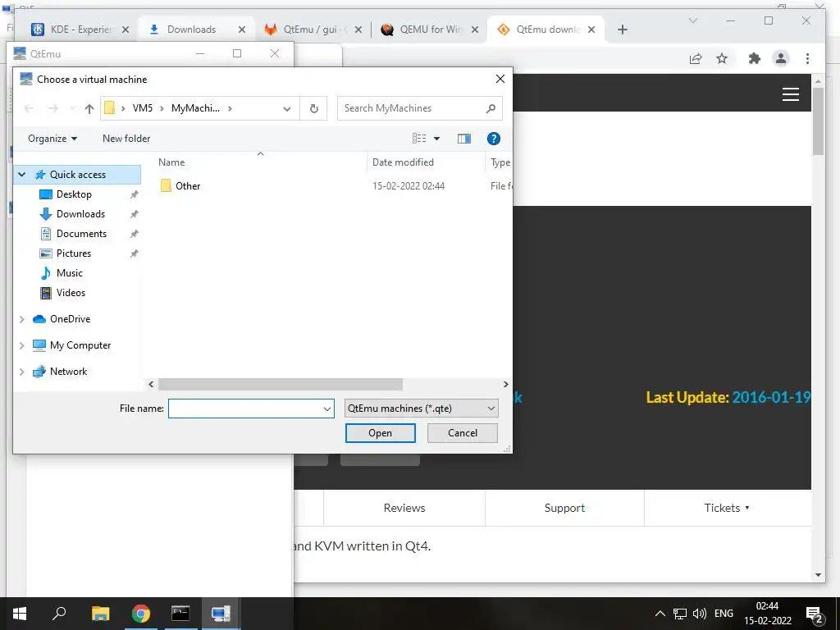This screenshot has width=840, height=630.
Task: Switch to Downloads browser tab
Action: 190,30
